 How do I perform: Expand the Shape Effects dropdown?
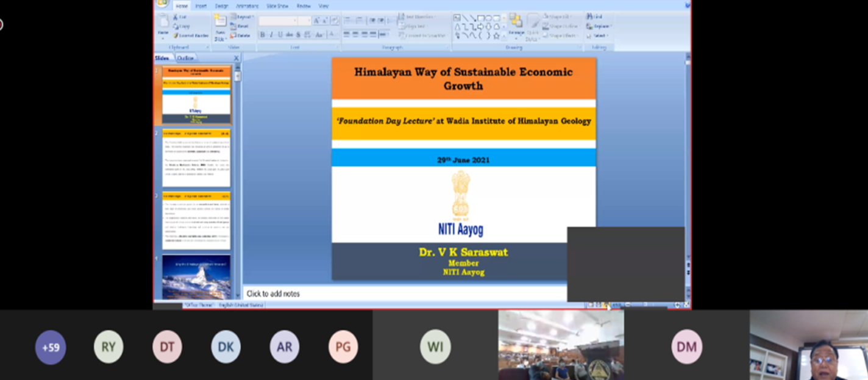pyautogui.click(x=561, y=35)
